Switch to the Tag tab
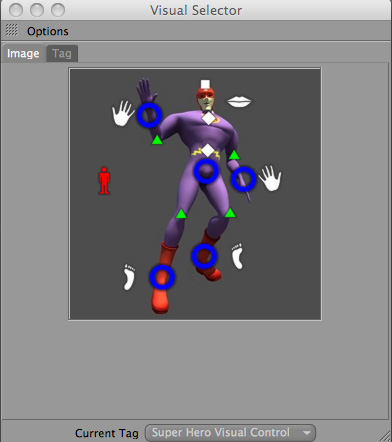The height and width of the screenshot is (442, 392). pyautogui.click(x=62, y=53)
